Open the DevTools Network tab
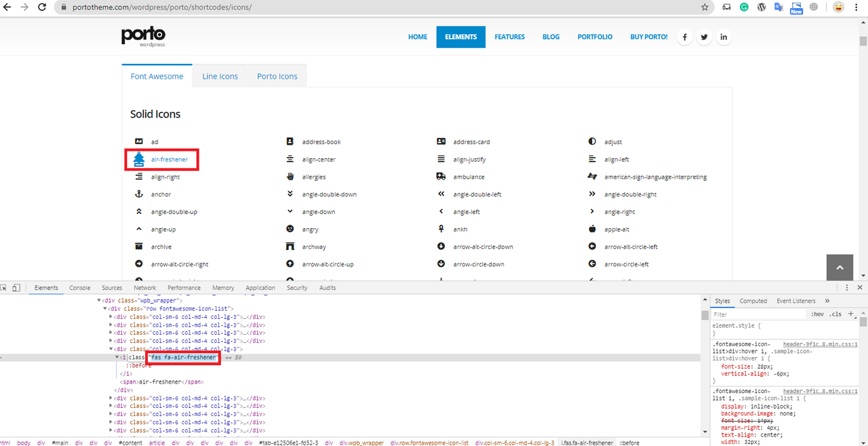The width and height of the screenshot is (868, 446). click(145, 288)
